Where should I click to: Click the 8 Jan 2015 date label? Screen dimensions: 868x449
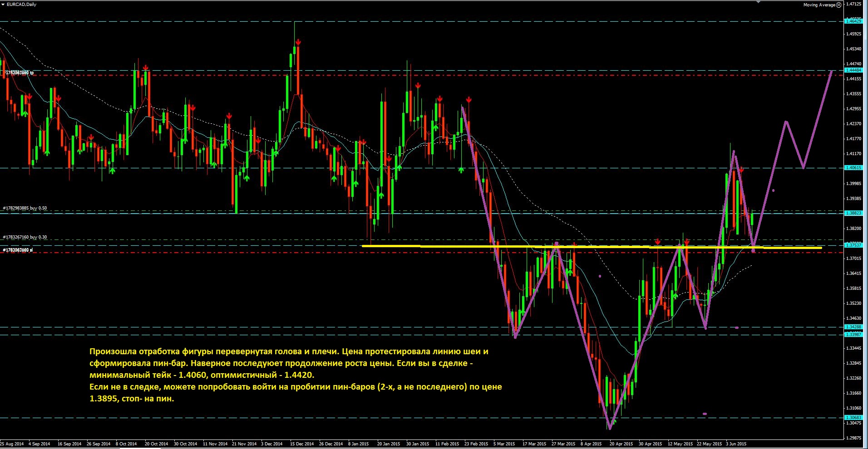[x=358, y=444]
